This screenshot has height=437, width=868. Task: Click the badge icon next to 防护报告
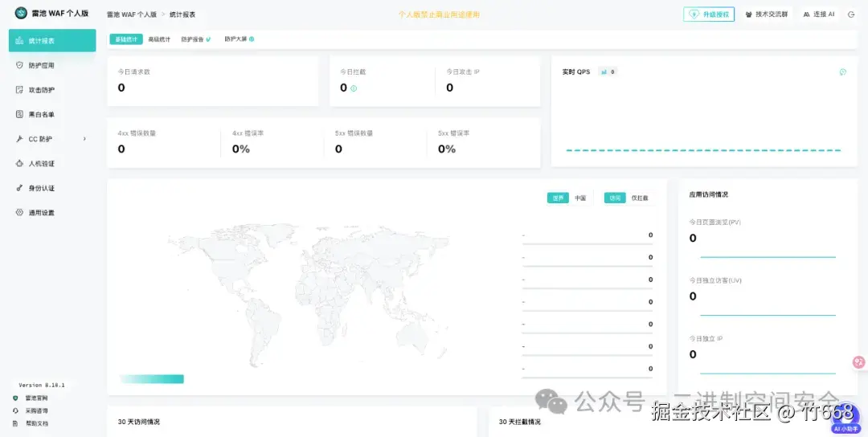(208, 39)
